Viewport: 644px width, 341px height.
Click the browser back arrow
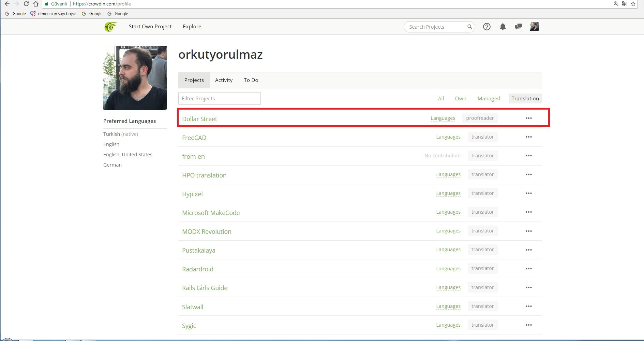click(7, 4)
